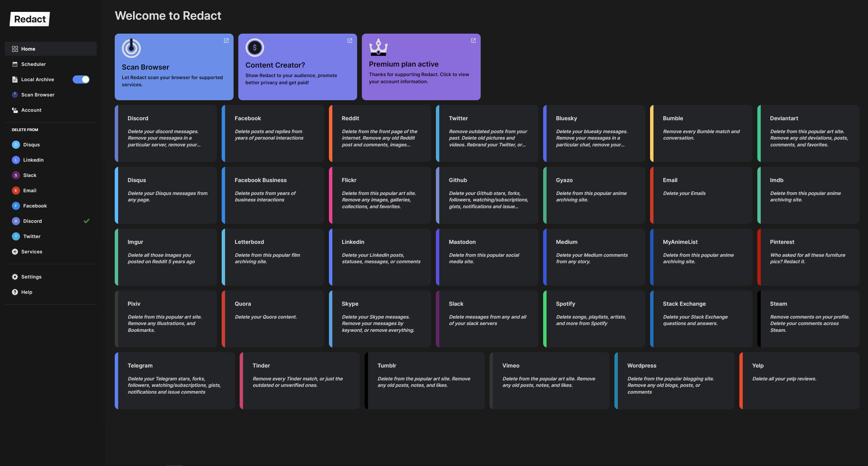
Task: Click the Slack avatar icon in sidebar
Action: tap(16, 175)
